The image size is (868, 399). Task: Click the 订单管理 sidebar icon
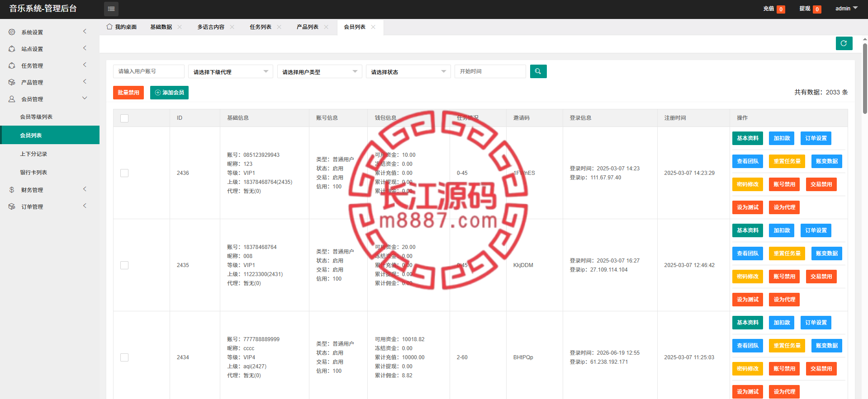(x=12, y=207)
